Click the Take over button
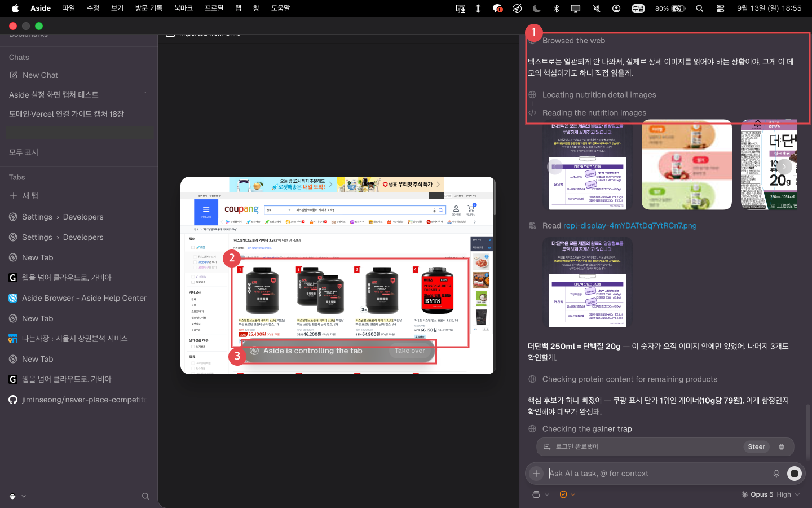Screen dimensions: 812x508 tap(410, 351)
